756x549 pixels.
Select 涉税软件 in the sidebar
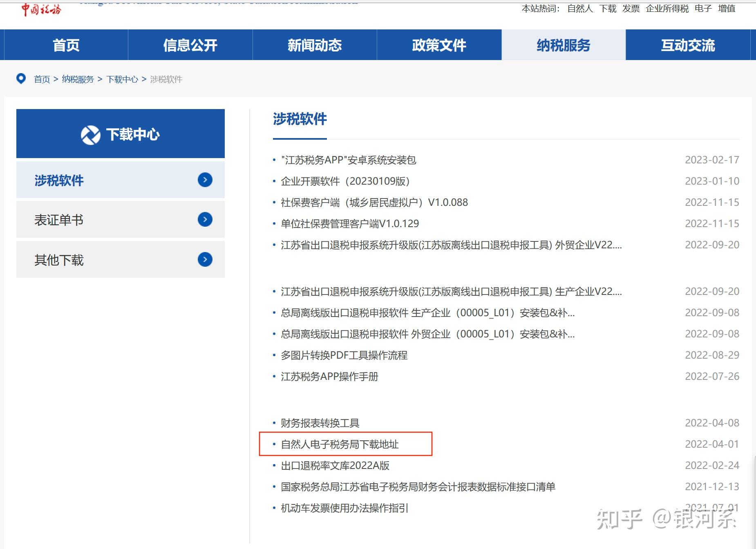121,180
